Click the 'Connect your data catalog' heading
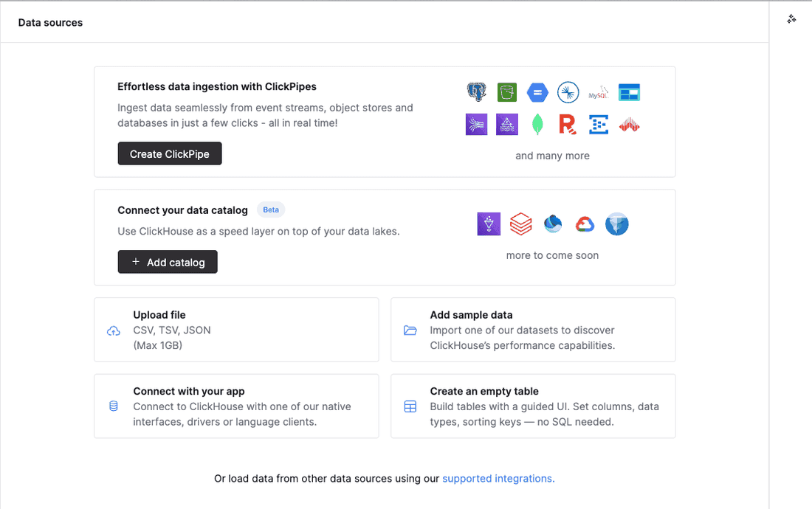Viewport: 812px width, 509px height. pyautogui.click(x=182, y=210)
